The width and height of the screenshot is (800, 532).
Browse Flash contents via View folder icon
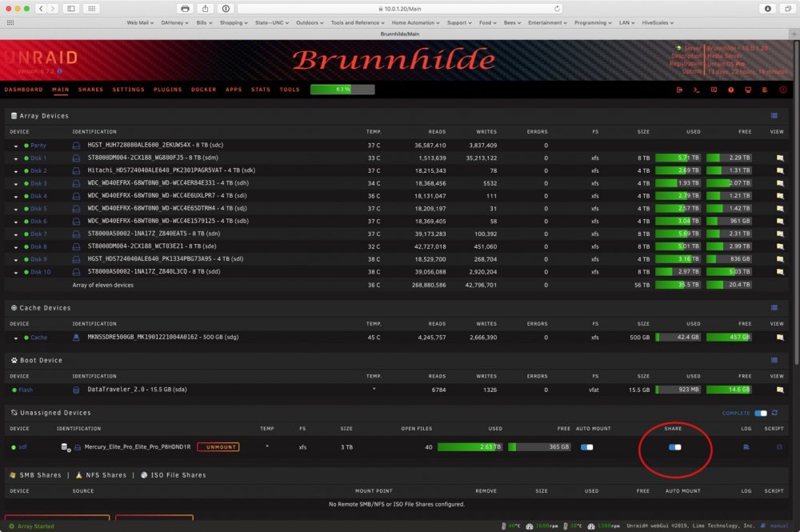click(x=779, y=390)
